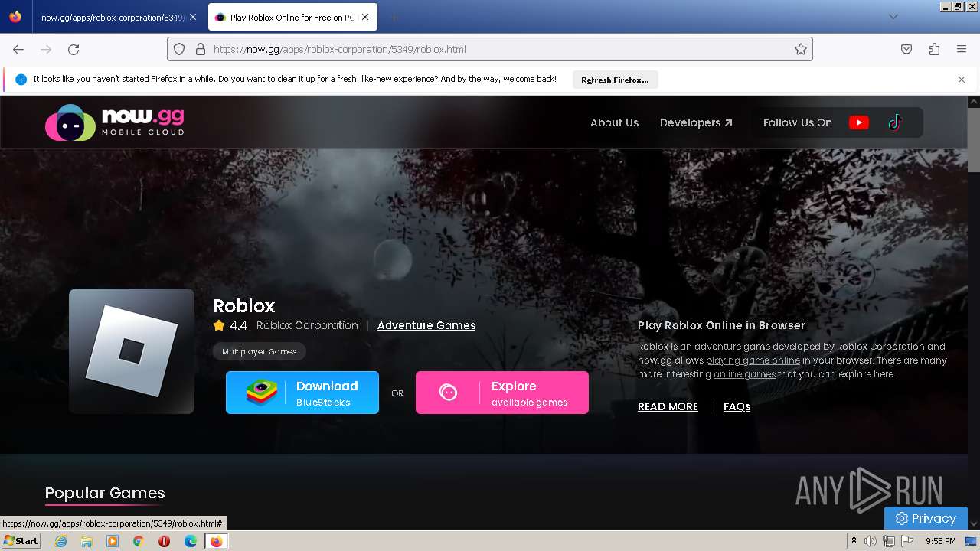
Task: Launch Chrome from the taskbar
Action: click(139, 541)
